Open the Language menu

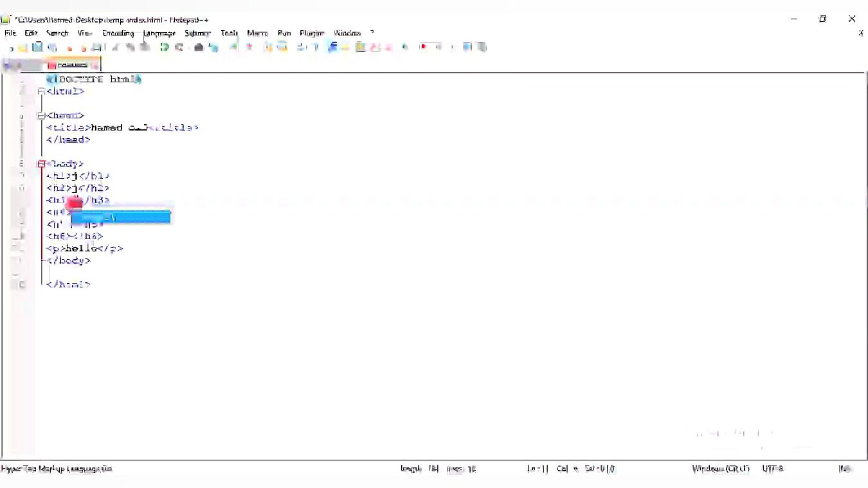(x=159, y=33)
